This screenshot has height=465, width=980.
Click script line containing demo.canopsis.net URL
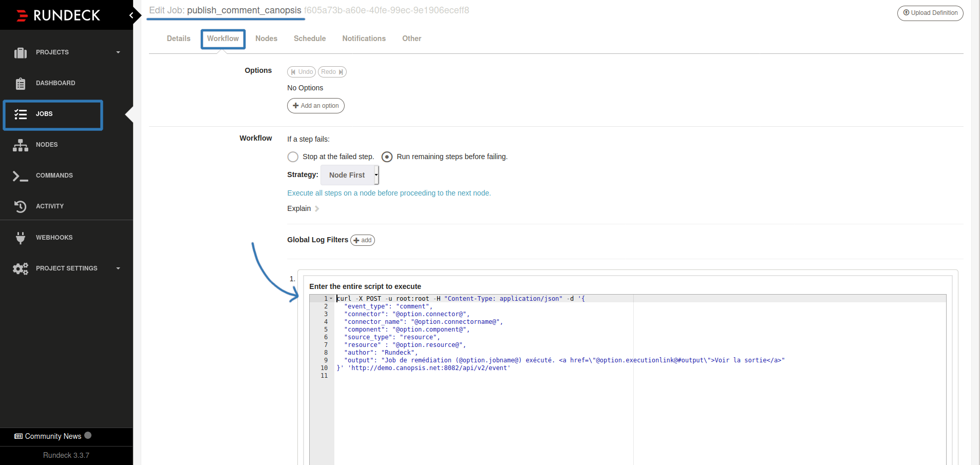[424, 368]
